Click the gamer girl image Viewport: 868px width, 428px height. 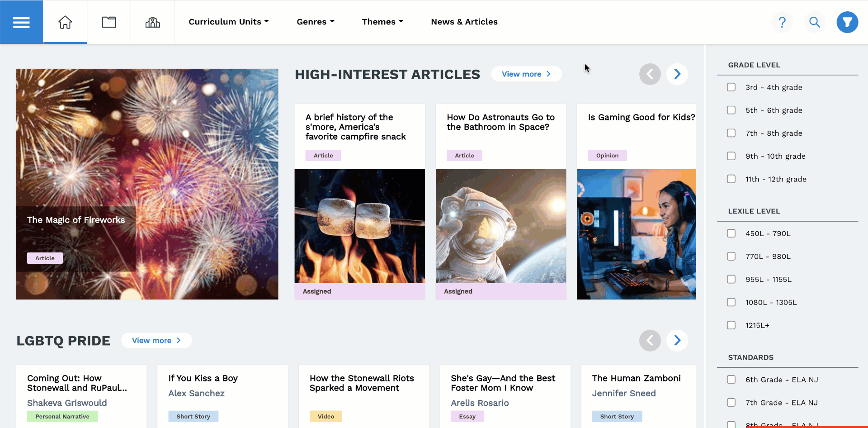tap(637, 234)
